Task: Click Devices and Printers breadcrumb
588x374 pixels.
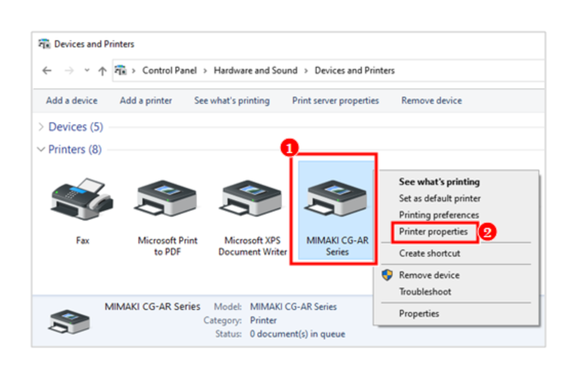Action: [x=355, y=71]
